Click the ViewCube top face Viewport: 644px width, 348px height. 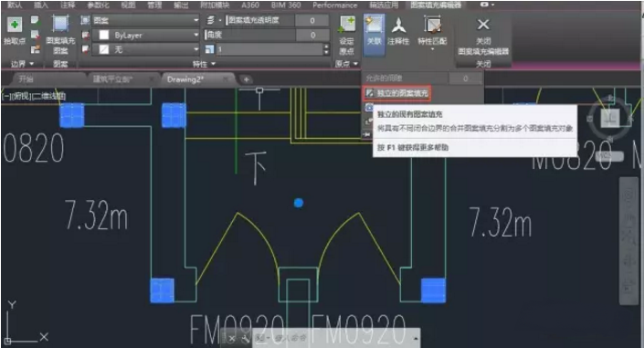[x=611, y=118]
